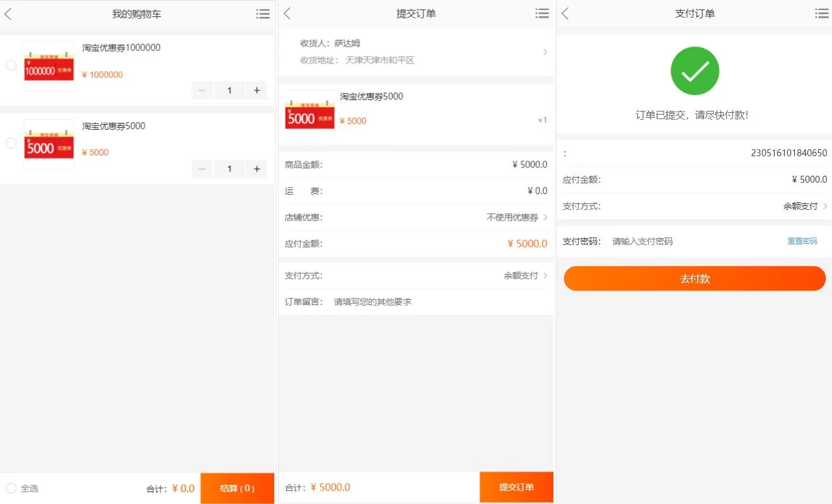Screen dimensions: 832x504
Task: Click the 结算 checkout button
Action: (x=237, y=488)
